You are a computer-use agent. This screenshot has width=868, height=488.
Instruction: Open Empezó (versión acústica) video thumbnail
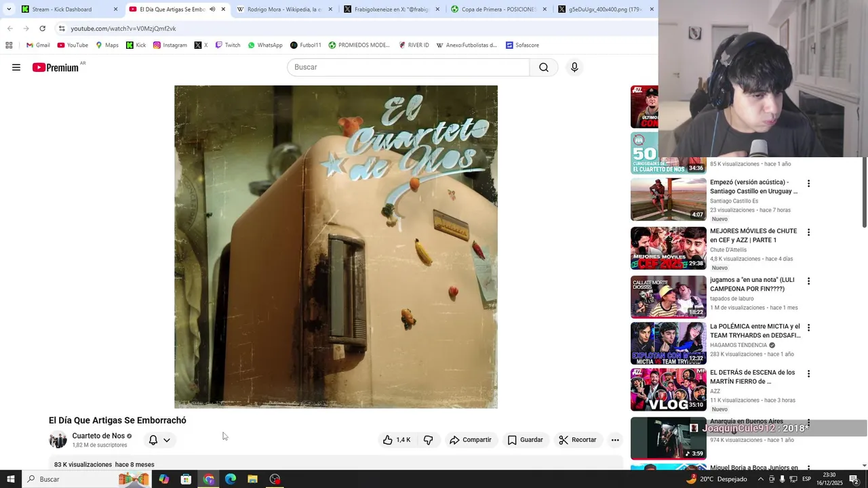coord(669,199)
